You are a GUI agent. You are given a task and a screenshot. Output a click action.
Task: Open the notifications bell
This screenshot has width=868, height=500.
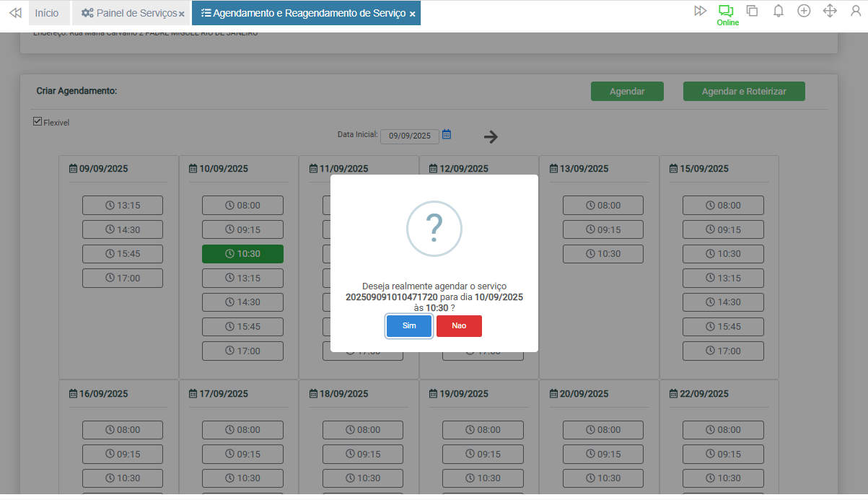(x=779, y=11)
